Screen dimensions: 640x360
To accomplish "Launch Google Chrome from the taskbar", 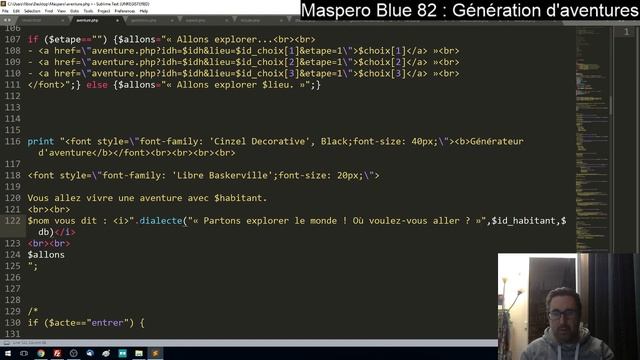I will [x=41, y=353].
